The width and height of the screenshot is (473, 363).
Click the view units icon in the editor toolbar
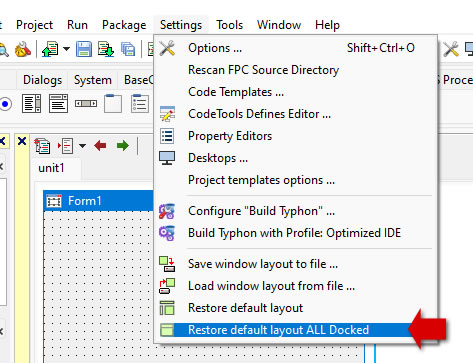click(x=42, y=146)
